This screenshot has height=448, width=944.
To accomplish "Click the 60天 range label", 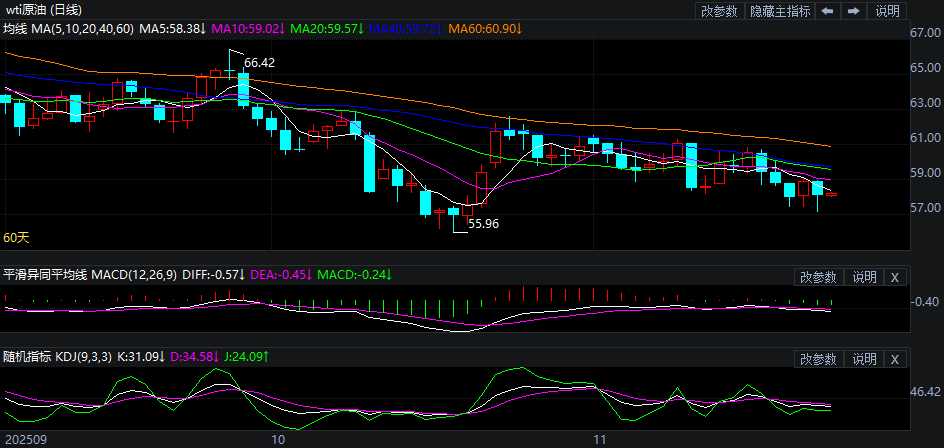I will point(16,238).
